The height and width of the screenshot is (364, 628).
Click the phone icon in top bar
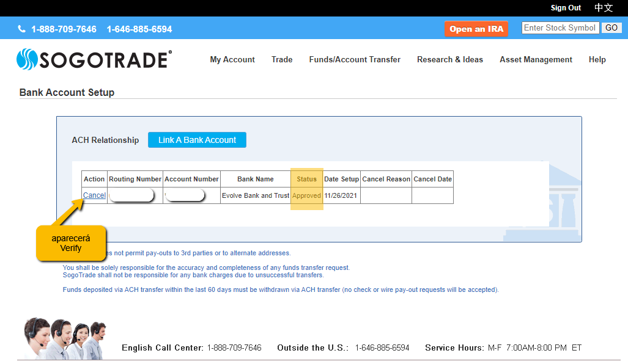pos(22,29)
